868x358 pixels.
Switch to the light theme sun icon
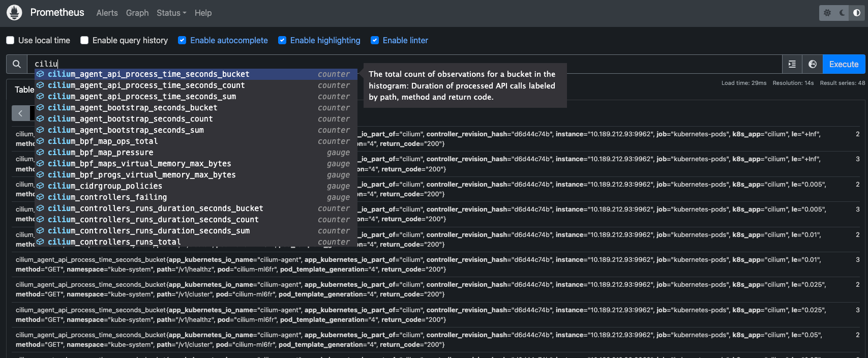(827, 13)
